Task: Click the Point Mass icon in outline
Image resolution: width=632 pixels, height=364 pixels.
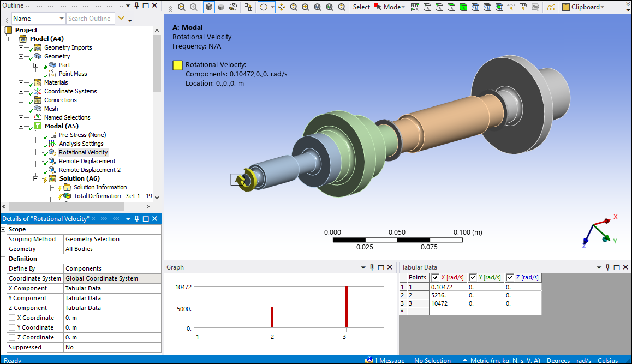Action: tap(52, 74)
